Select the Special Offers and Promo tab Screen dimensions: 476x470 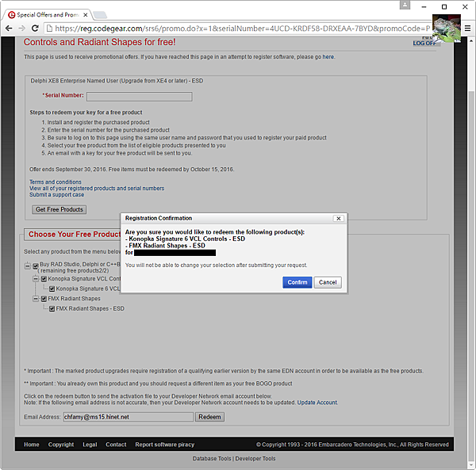click(48, 14)
